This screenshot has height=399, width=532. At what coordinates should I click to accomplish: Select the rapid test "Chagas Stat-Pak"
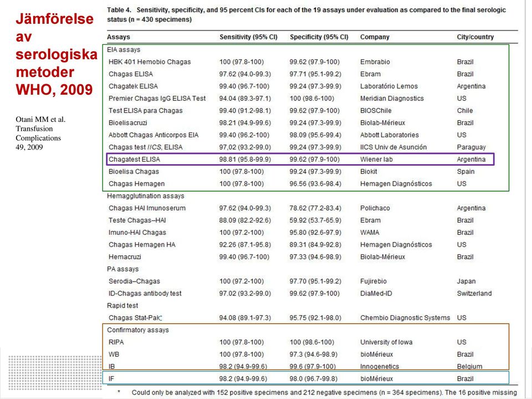pos(135,318)
